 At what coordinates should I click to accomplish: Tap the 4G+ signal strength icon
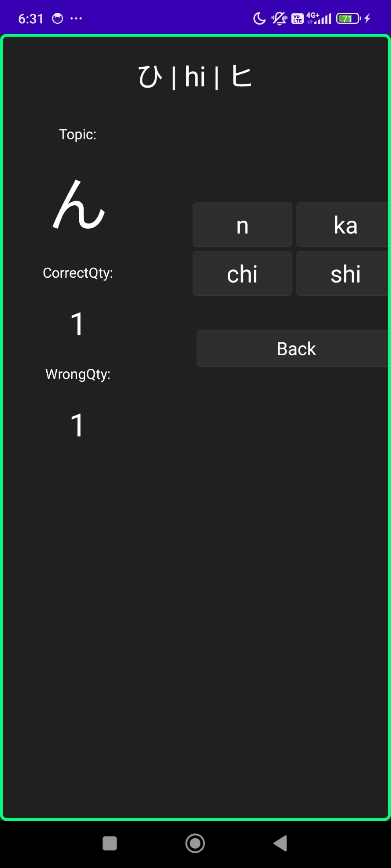(319, 18)
